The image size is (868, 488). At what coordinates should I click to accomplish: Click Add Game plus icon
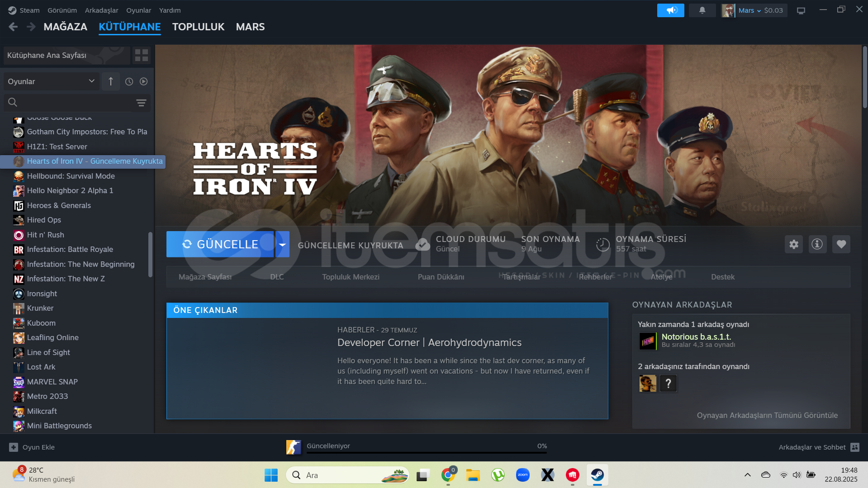click(x=14, y=447)
